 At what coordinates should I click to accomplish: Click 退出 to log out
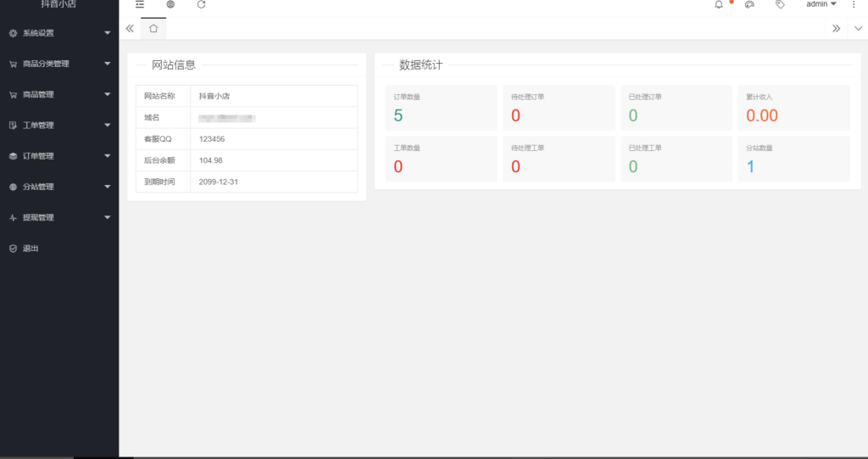(31, 249)
